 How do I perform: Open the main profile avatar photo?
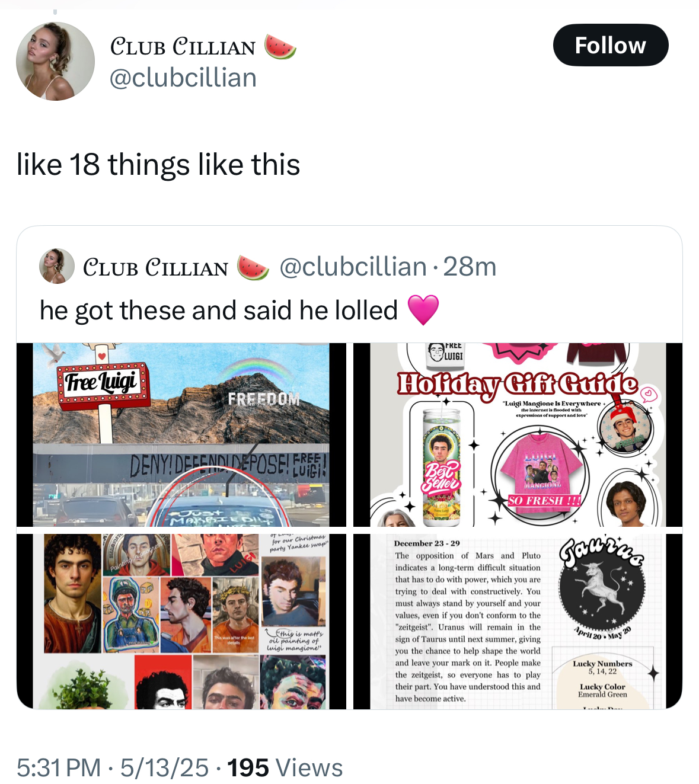pos(55,62)
